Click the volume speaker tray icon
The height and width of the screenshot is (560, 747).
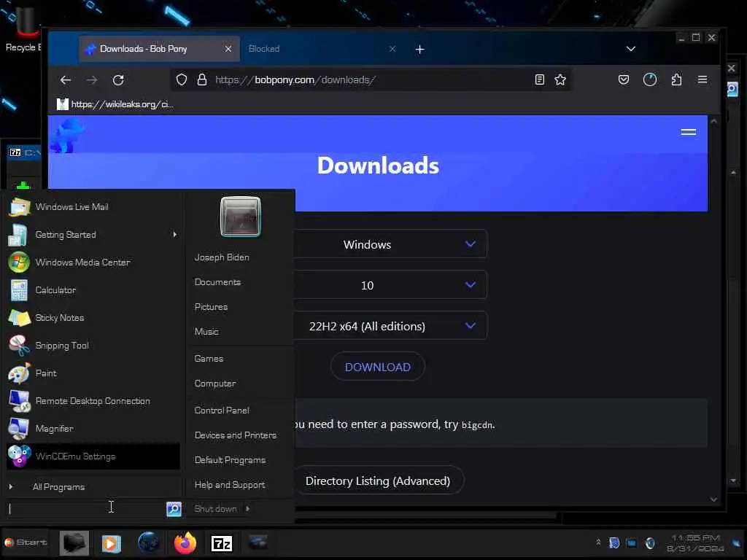tap(650, 542)
